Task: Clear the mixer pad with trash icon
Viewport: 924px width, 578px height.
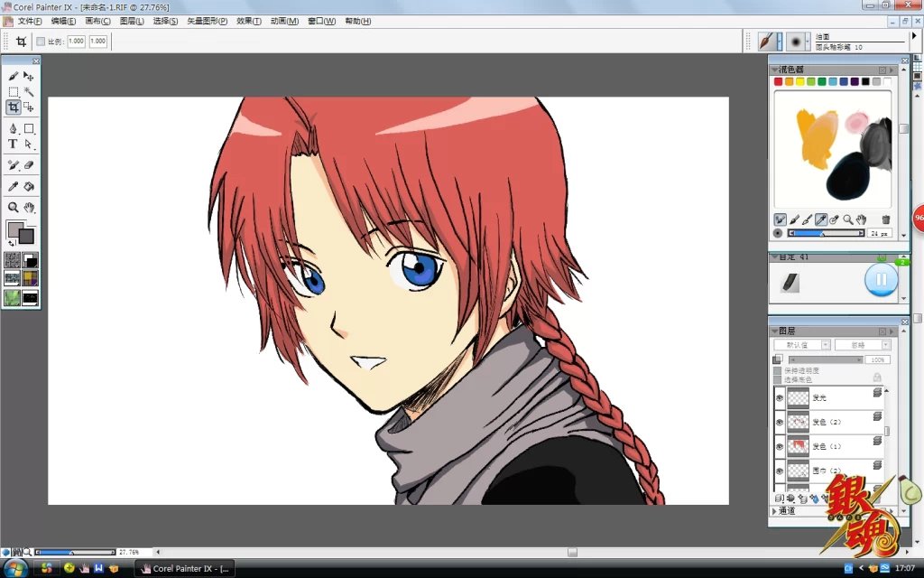Action: click(886, 219)
